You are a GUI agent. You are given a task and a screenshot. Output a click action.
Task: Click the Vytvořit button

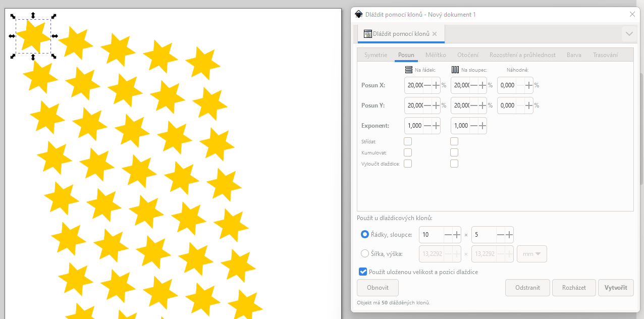point(615,287)
